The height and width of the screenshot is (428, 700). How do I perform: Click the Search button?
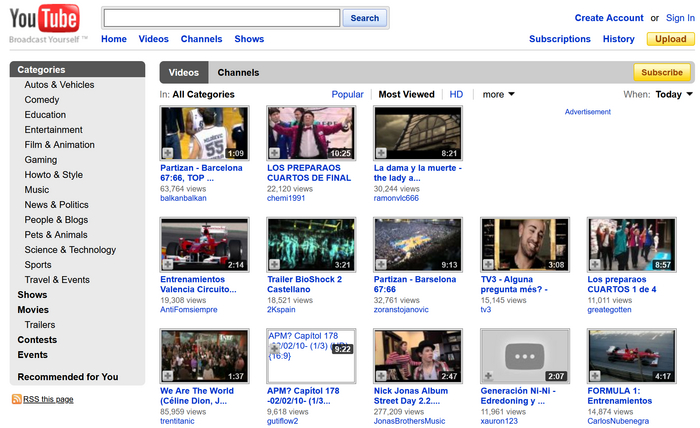[364, 18]
